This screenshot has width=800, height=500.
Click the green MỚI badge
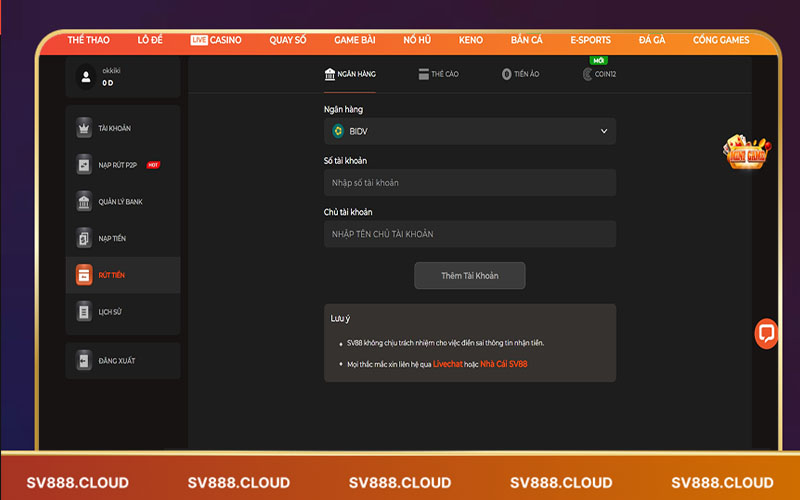click(x=598, y=60)
